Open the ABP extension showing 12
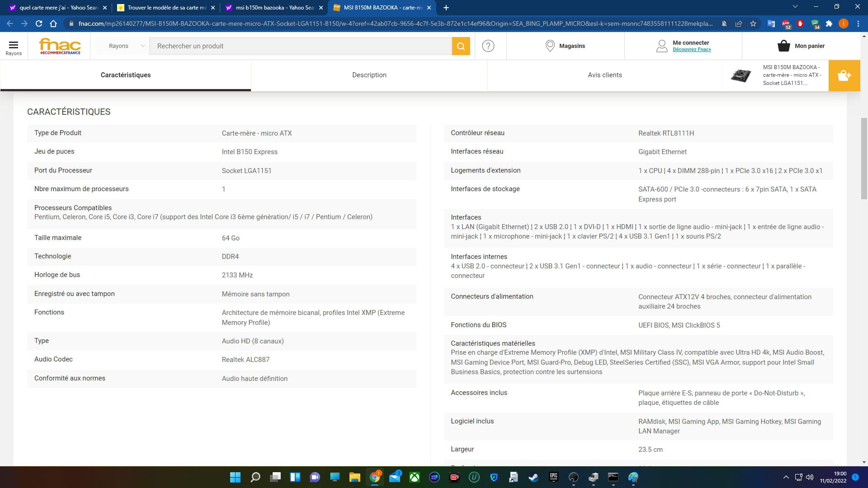The width and height of the screenshot is (868, 488). (x=786, y=24)
